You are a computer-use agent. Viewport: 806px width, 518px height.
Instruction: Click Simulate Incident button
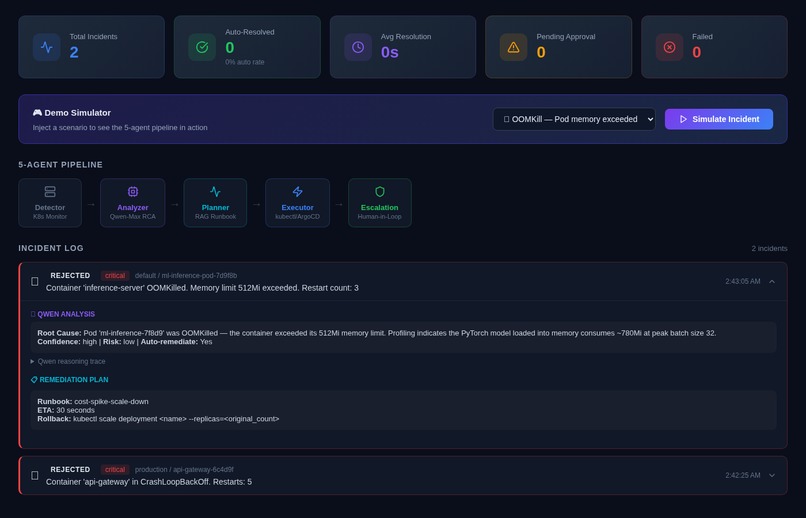719,119
